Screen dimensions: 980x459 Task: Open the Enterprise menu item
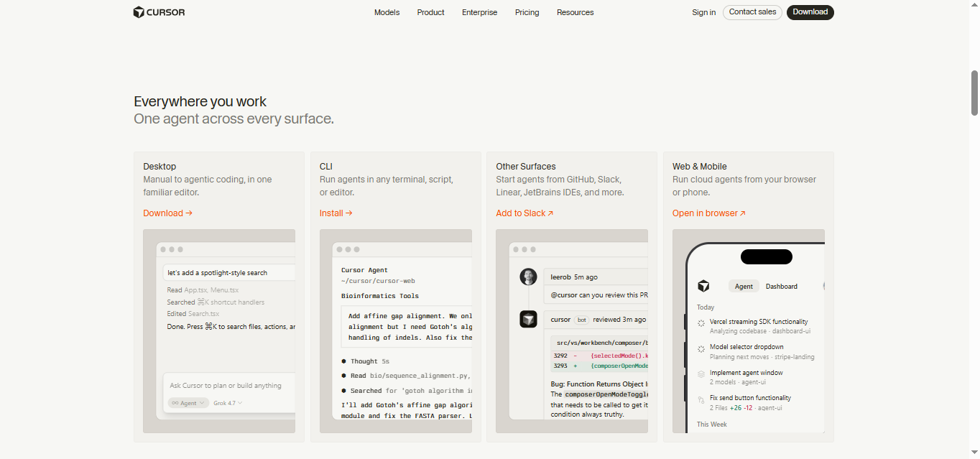[479, 12]
